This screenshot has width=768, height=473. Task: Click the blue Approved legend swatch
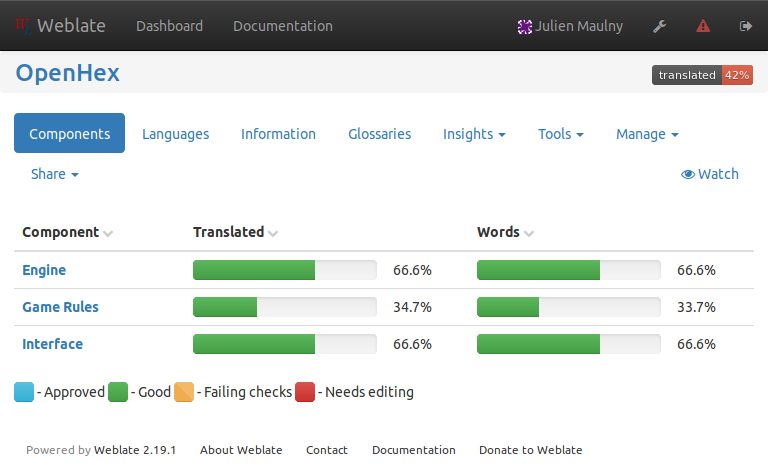24,392
